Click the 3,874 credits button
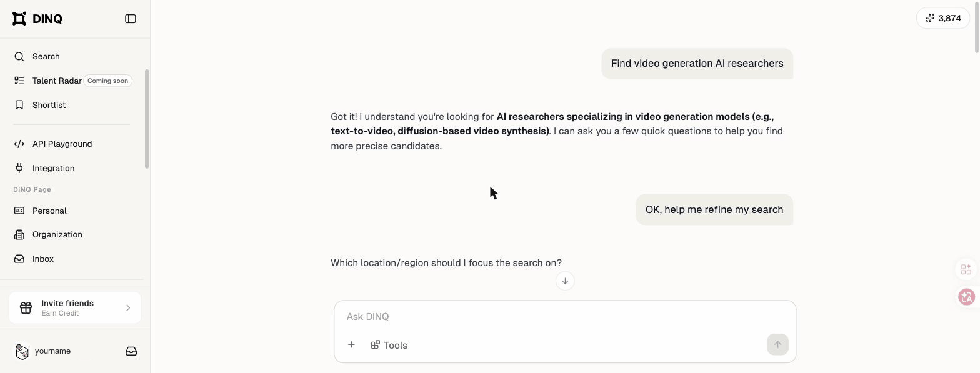This screenshot has width=980, height=373. pyautogui.click(x=942, y=18)
